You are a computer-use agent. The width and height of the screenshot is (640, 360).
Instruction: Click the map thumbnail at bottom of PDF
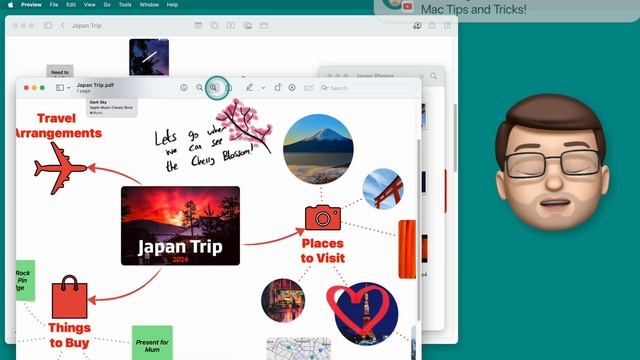(298, 349)
